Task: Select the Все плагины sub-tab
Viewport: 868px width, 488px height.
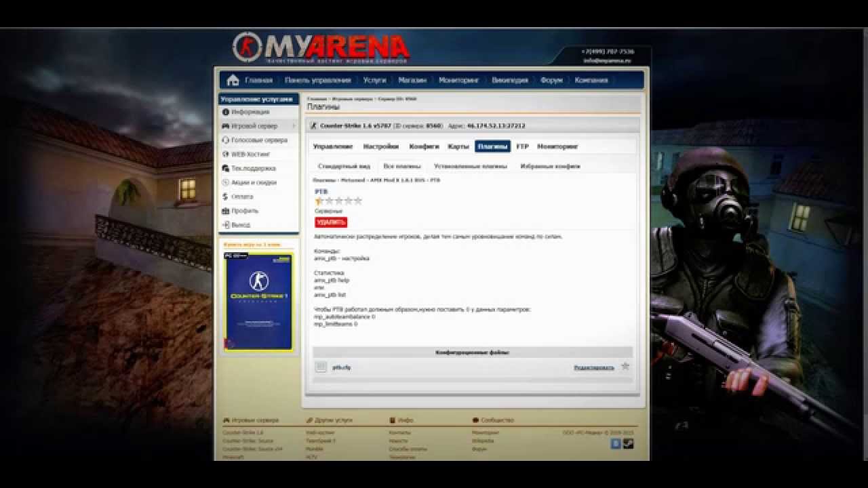Action: [x=402, y=166]
